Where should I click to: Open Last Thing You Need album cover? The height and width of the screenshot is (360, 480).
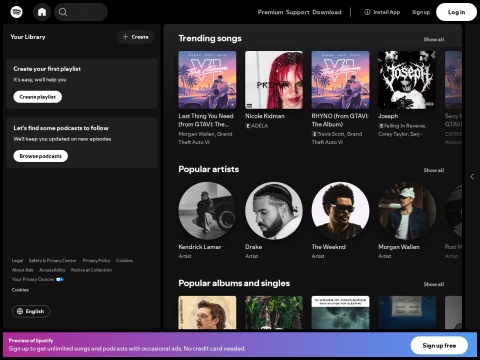(207, 80)
